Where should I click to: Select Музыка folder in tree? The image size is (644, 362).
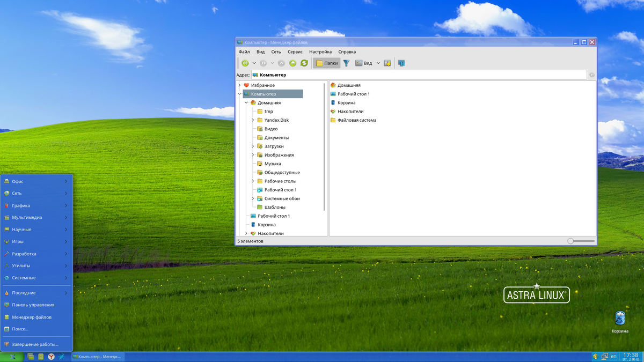(x=269, y=164)
